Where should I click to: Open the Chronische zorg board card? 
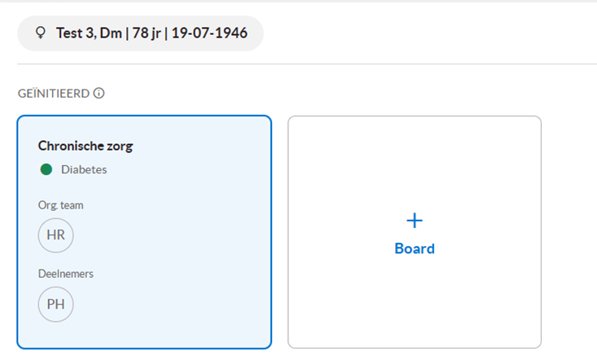pos(144,232)
